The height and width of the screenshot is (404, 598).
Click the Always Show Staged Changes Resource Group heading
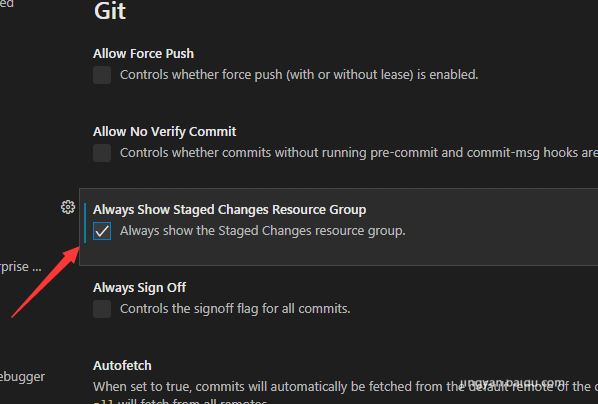(x=230, y=210)
